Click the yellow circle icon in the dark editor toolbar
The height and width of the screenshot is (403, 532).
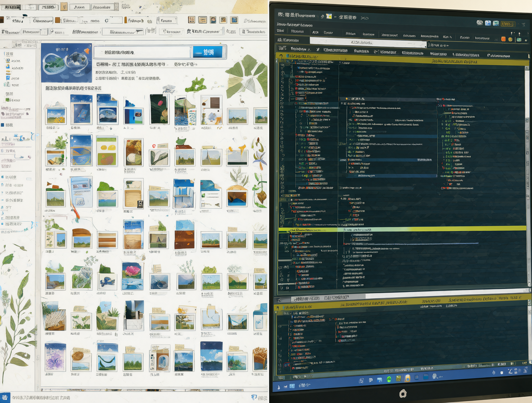tap(510, 40)
